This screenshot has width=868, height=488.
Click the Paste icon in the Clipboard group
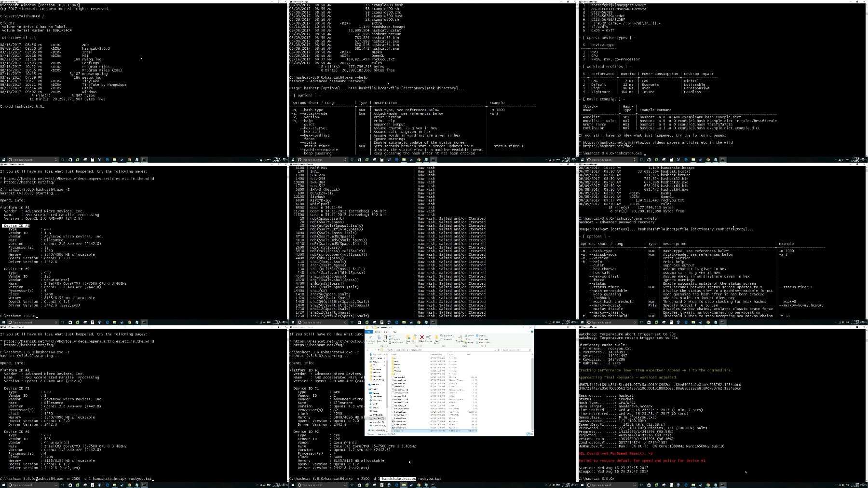click(385, 338)
